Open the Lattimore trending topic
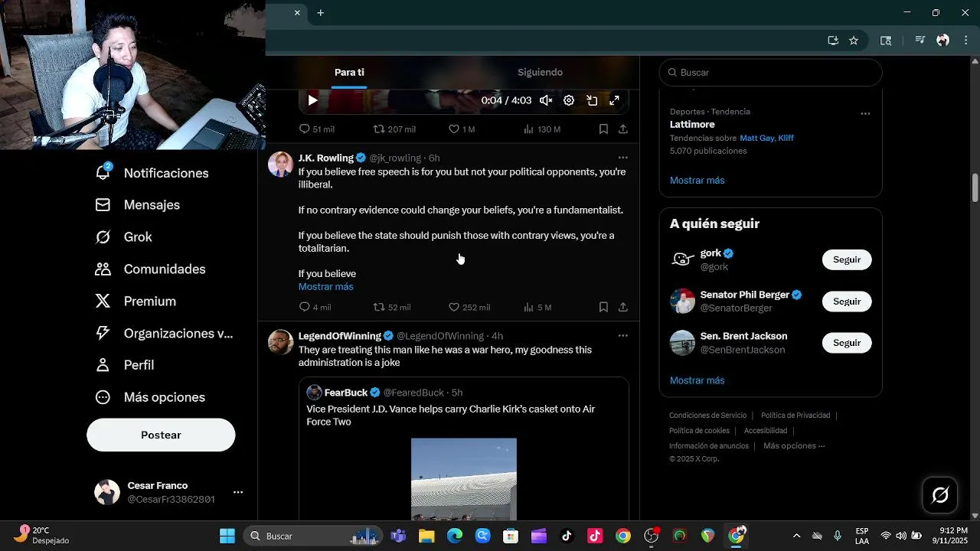 tap(692, 124)
